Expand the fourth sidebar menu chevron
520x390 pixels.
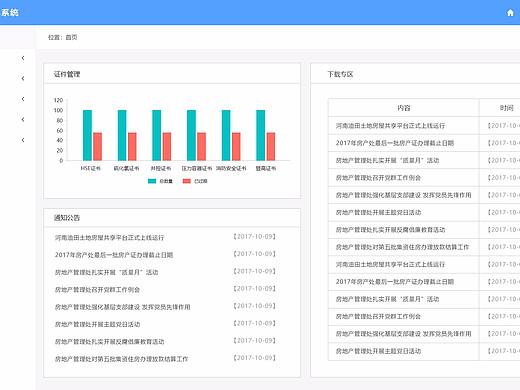pyautogui.click(x=23, y=120)
